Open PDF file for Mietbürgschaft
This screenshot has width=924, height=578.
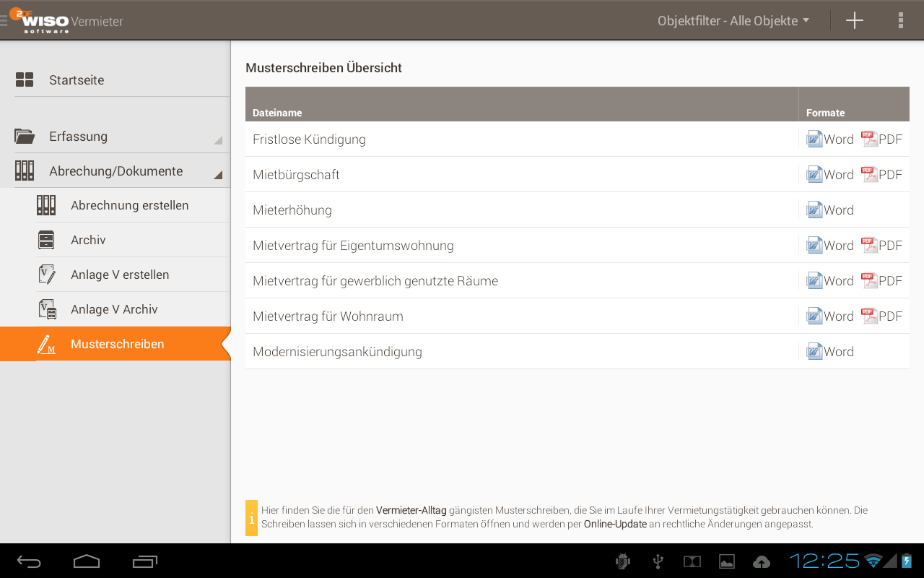[x=881, y=175]
